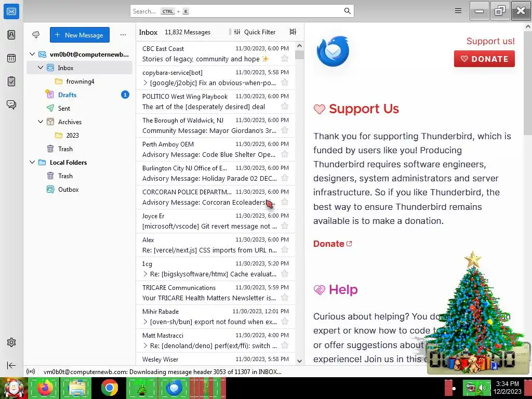
Task: Launch Firefox from the taskbar
Action: 45,388
